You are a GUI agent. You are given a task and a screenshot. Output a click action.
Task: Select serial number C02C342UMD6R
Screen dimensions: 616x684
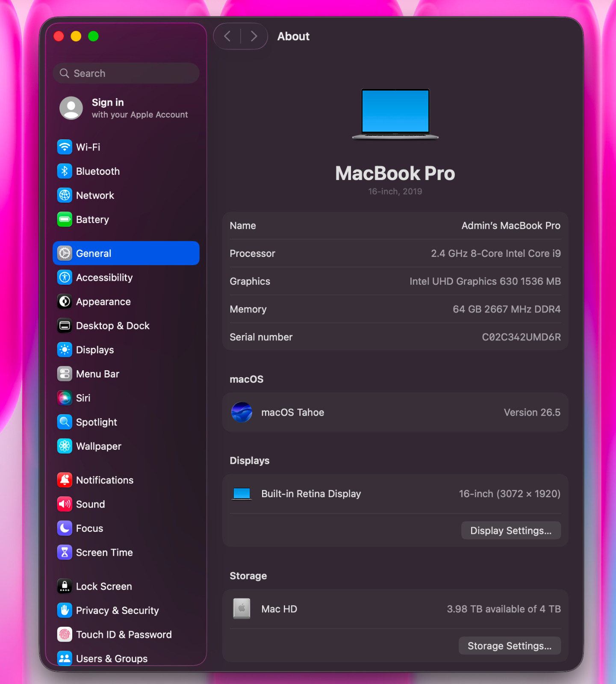(522, 337)
